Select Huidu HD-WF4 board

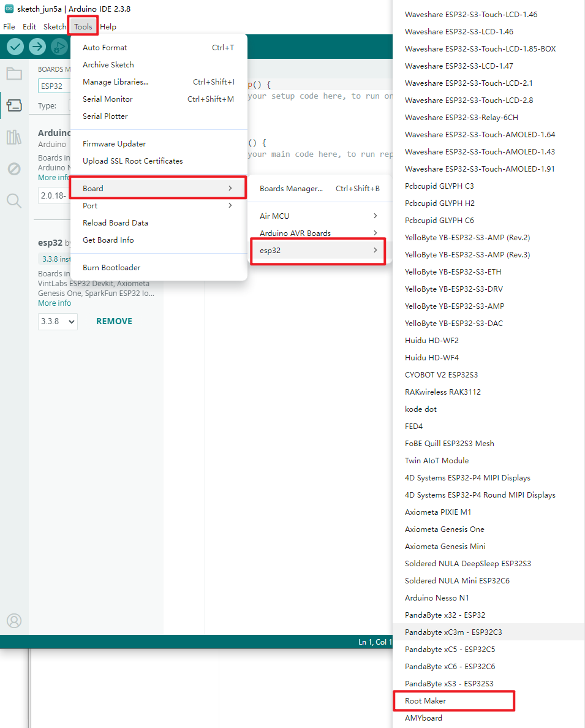pos(488,357)
